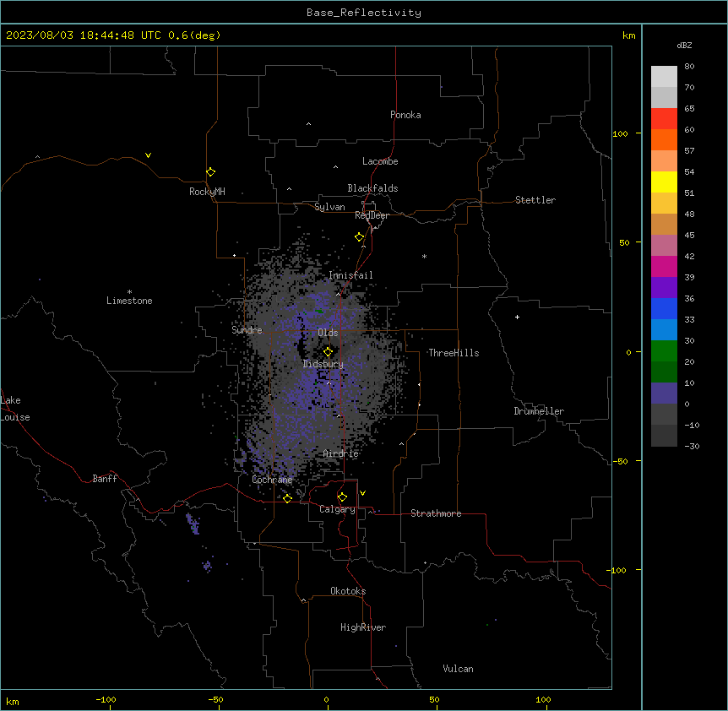Screen dimensions: 728x711
Task: Click yellow diamond marker between Olds and Didsbury
Action: tap(329, 352)
